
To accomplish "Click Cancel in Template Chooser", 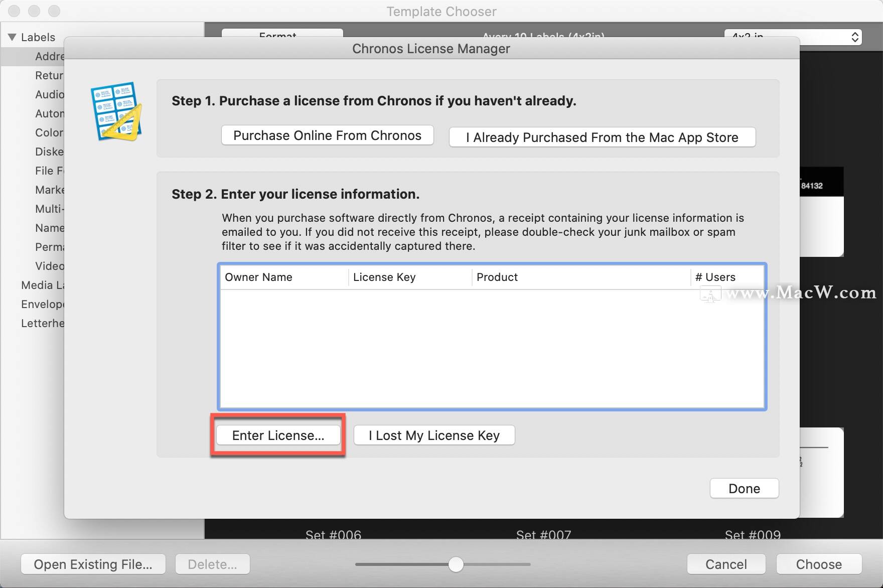I will (726, 564).
